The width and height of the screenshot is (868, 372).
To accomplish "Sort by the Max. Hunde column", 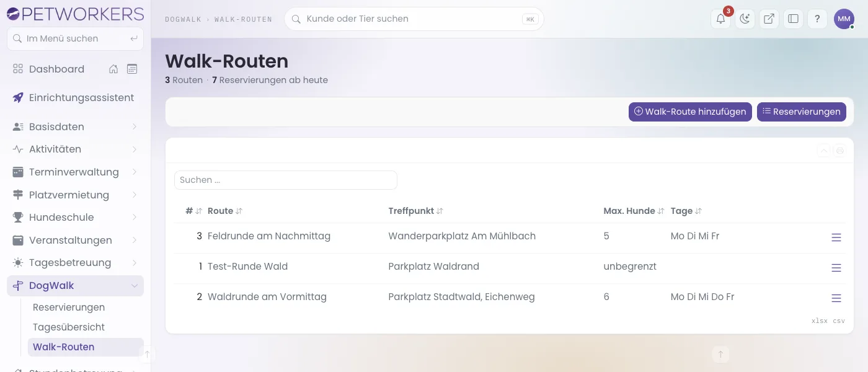I will coord(634,211).
